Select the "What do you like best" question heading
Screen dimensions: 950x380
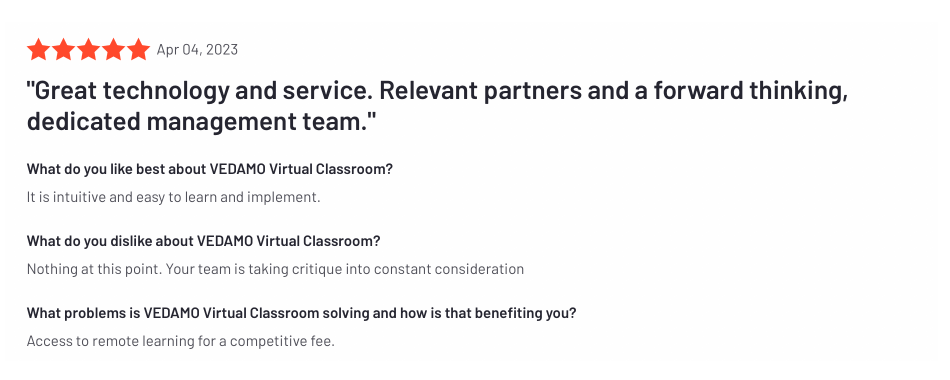point(210,169)
